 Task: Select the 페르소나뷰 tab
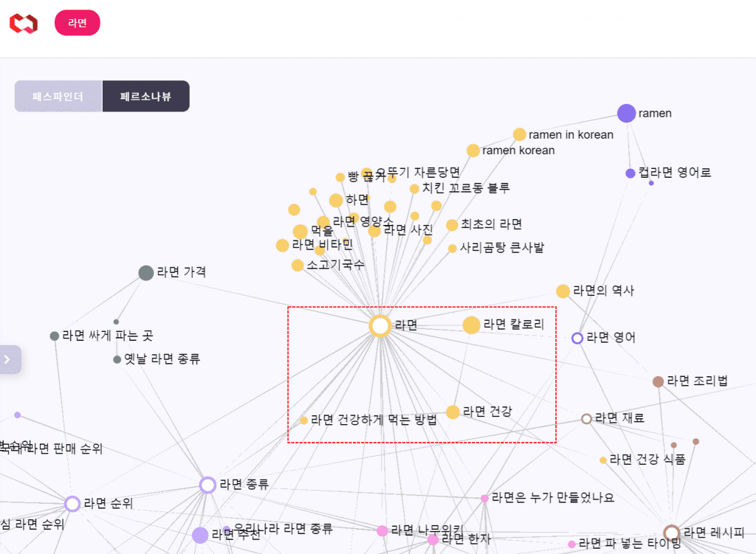[145, 97]
